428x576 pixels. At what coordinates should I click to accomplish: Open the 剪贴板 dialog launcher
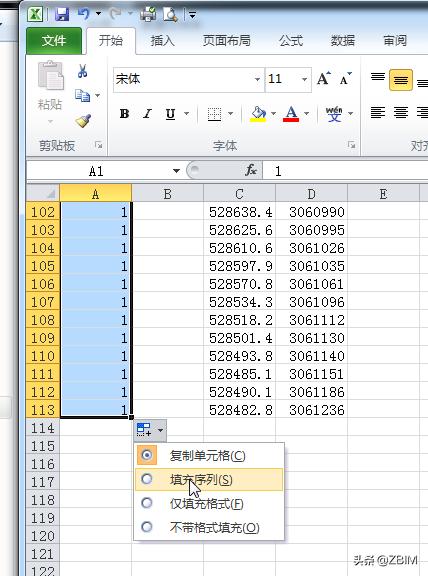click(x=98, y=145)
